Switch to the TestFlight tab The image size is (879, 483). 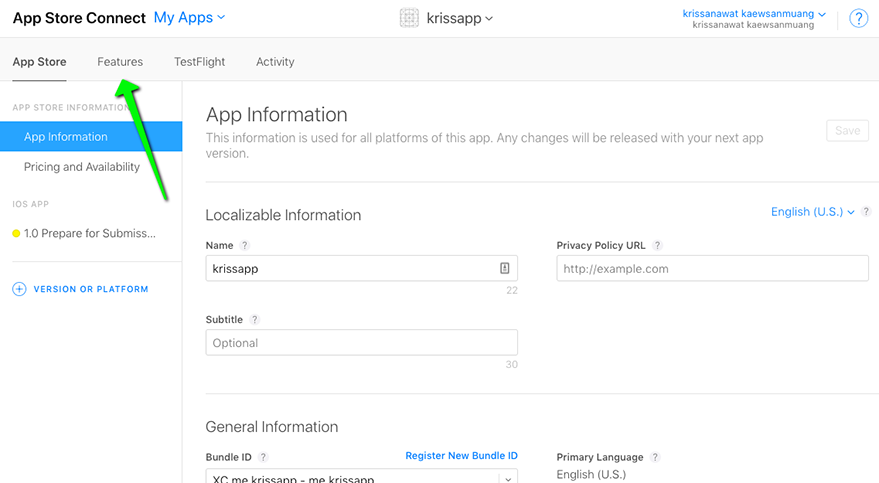(x=200, y=62)
